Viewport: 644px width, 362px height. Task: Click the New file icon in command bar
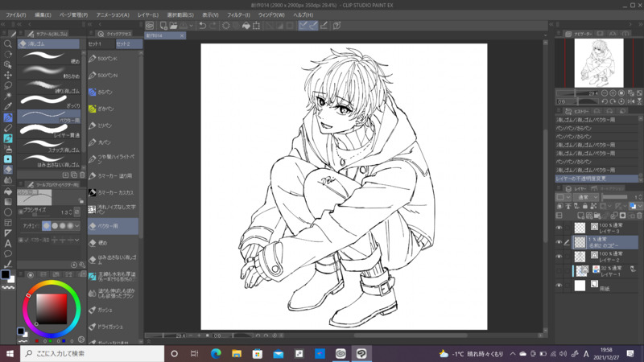tap(163, 26)
